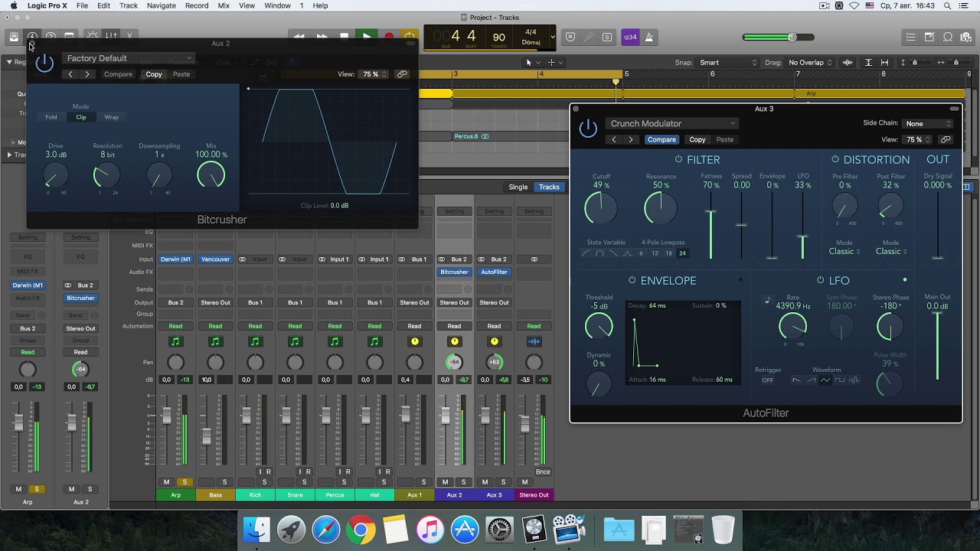Screen dimensions: 980x551
Task: Toggle the count-in 1234 button
Action: (x=630, y=37)
